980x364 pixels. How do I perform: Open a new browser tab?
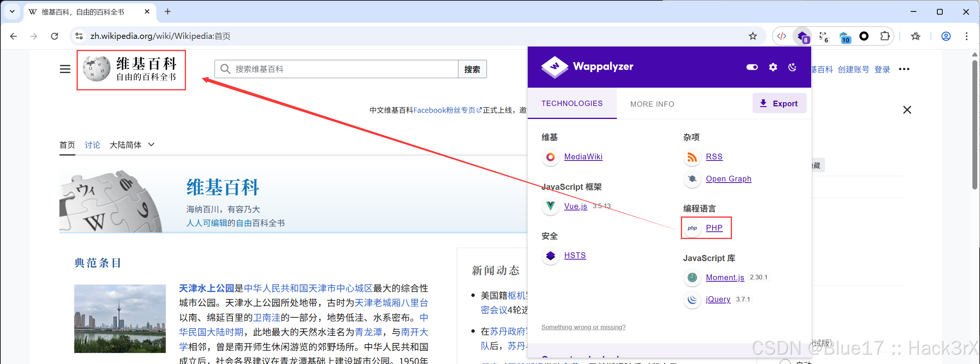(167, 12)
